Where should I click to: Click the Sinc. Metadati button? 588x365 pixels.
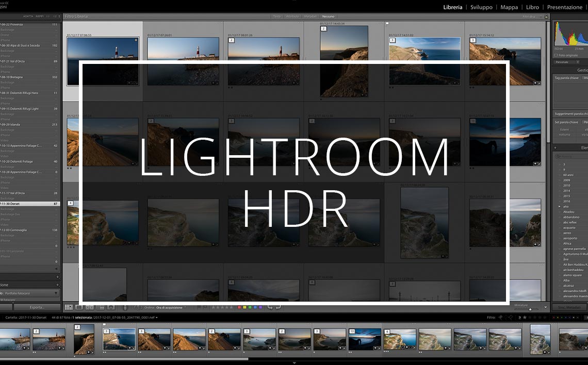coord(569,307)
